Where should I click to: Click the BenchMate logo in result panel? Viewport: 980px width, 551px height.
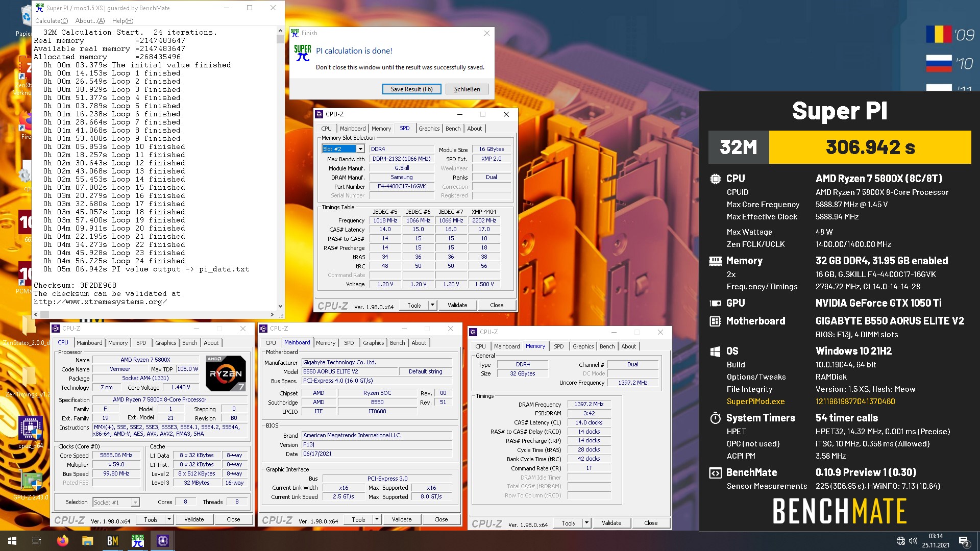coord(839,511)
